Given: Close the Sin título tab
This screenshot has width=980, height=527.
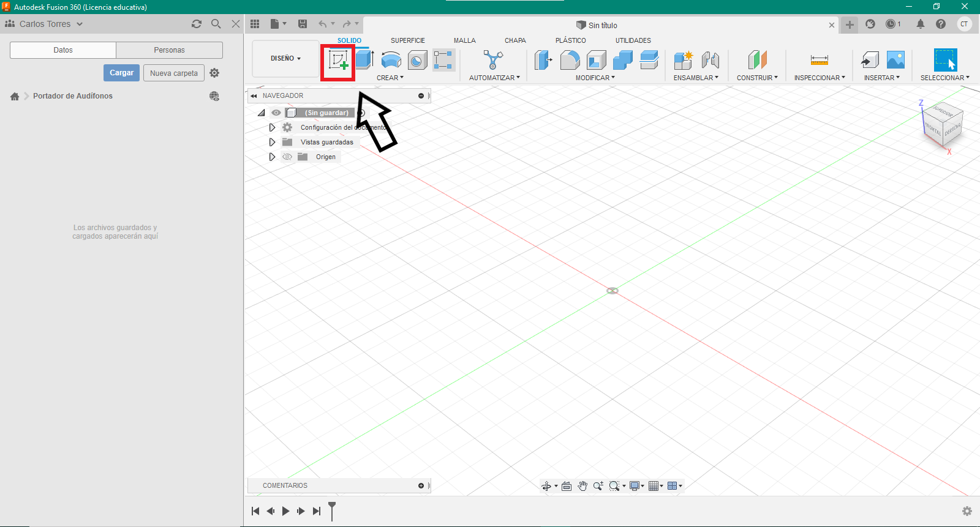Looking at the screenshot, I should tap(832, 25).
